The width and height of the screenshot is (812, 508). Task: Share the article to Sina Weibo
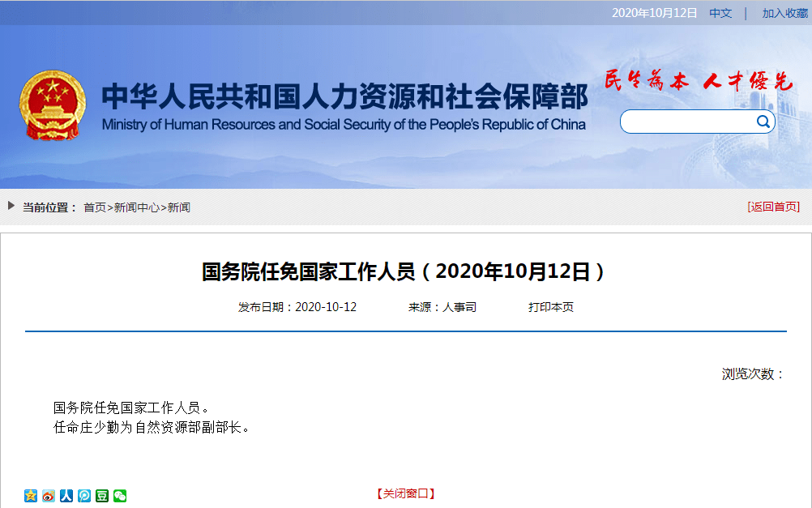(x=49, y=496)
